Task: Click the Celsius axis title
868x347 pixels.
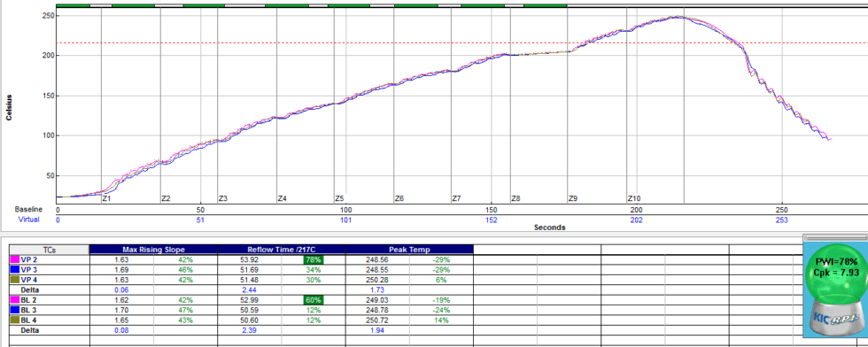Action: coord(10,107)
